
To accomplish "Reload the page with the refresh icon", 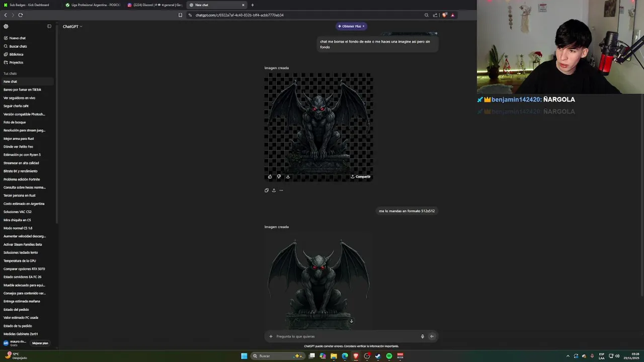I will tap(21, 15).
